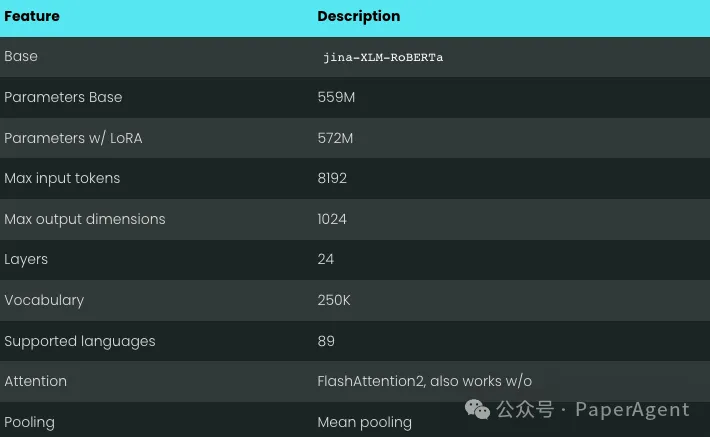Viewport: 710px width, 437px height.
Task: Click the 572M value
Action: point(335,138)
